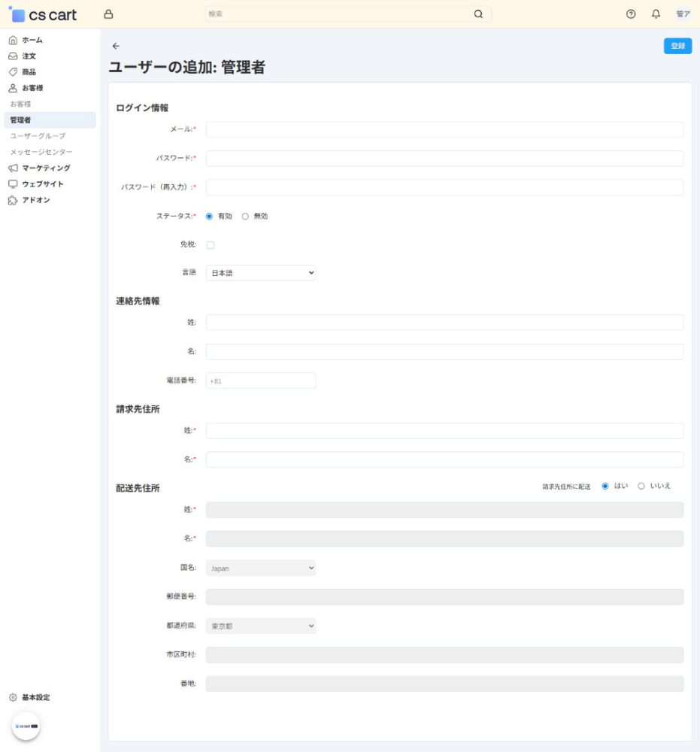This screenshot has width=700, height=752.
Task: Open the マーケティング megaphone icon
Action: 13,168
